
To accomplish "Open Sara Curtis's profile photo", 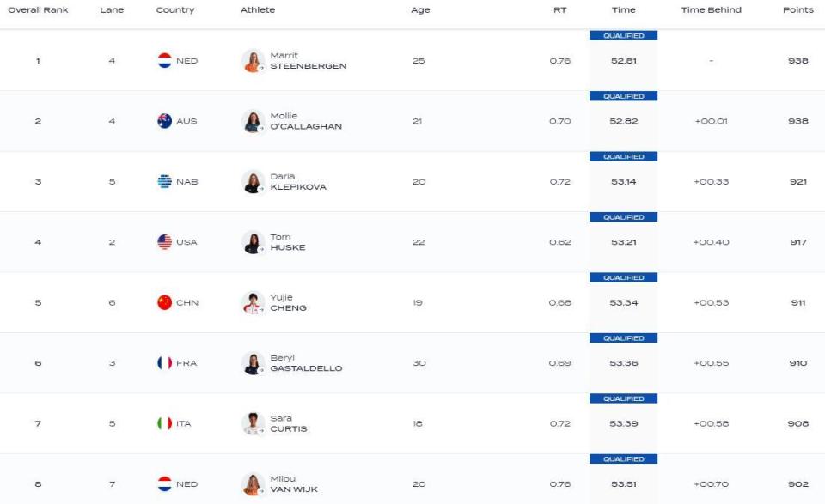I will pyautogui.click(x=253, y=423).
